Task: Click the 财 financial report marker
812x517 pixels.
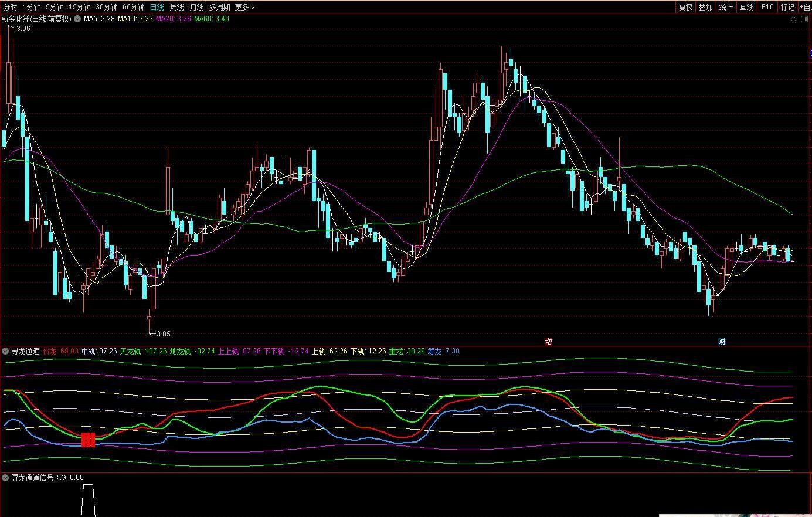Action: (x=722, y=341)
